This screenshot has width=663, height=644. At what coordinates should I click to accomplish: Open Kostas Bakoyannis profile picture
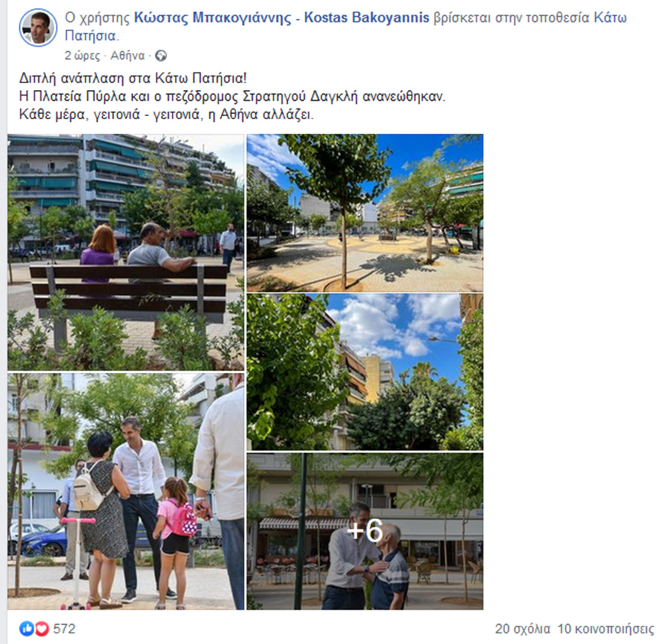38,28
